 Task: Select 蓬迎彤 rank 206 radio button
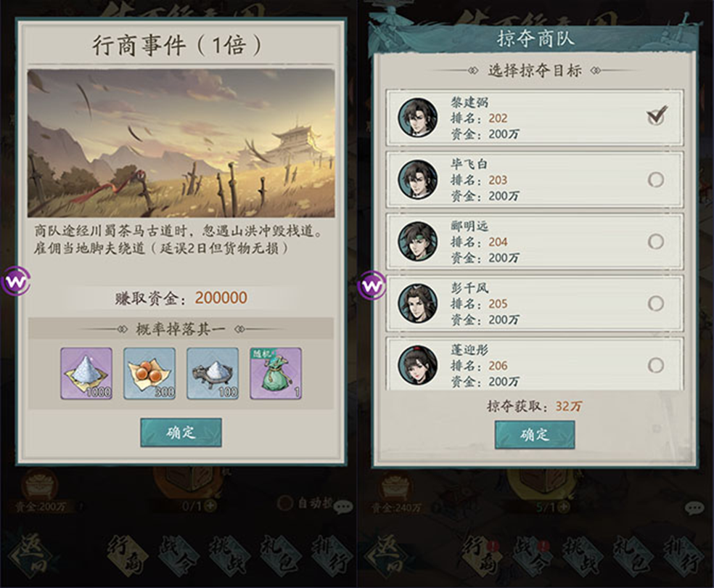pyautogui.click(x=656, y=365)
